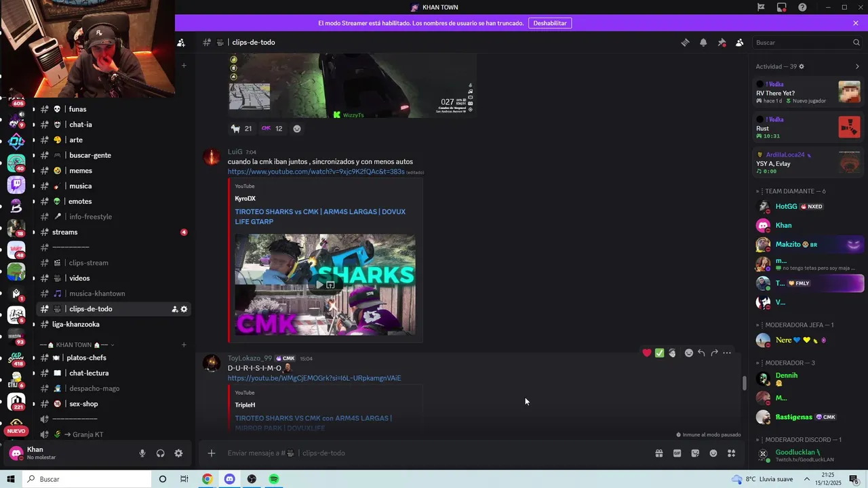Image resolution: width=868 pixels, height=488 pixels.
Task: Expand the Actividad panel with chevron
Action: (x=857, y=66)
